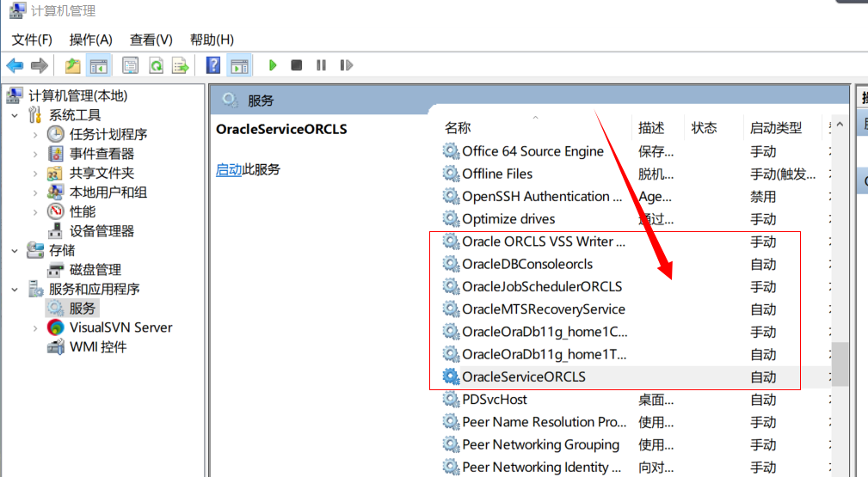Click the Pause service toolbar button
This screenshot has width=868, height=477.
tap(321, 65)
